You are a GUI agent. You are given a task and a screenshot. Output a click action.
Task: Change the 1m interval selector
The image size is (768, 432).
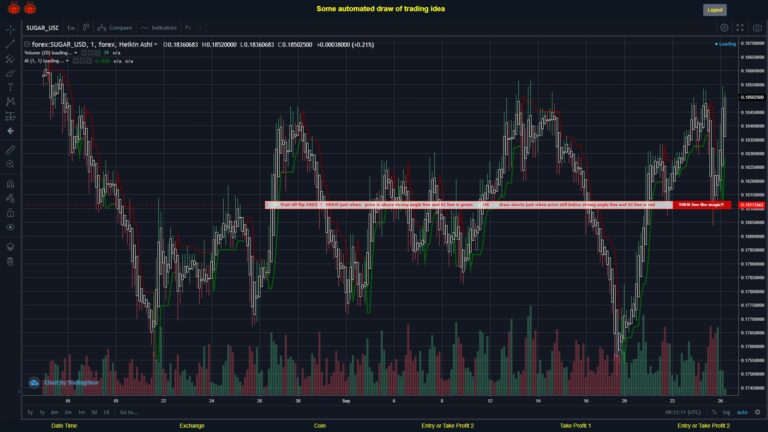click(x=71, y=28)
